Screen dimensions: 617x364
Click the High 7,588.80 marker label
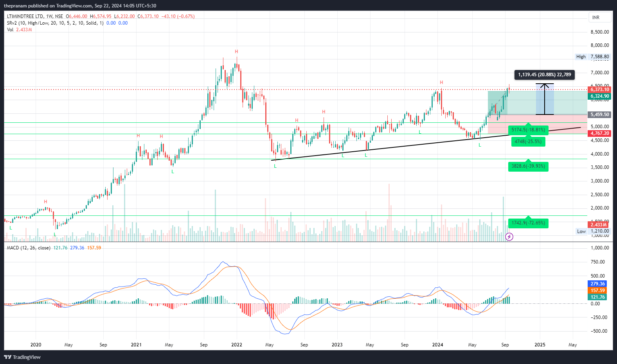[592, 57]
